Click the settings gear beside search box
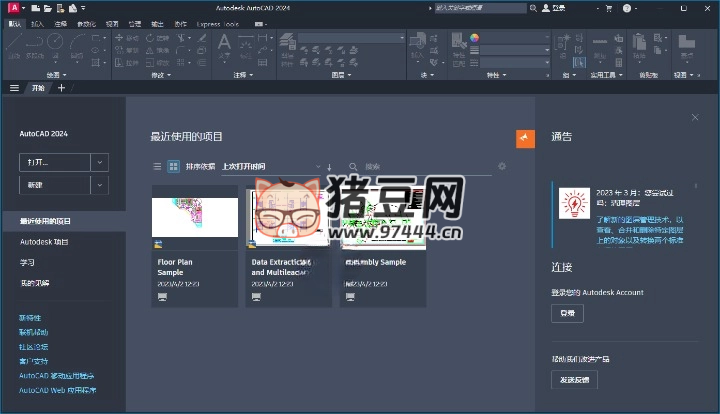720x414 pixels. pyautogui.click(x=502, y=167)
